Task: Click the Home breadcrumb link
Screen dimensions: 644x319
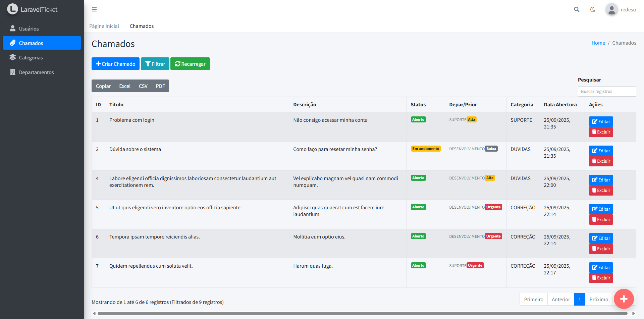Action: click(x=598, y=43)
